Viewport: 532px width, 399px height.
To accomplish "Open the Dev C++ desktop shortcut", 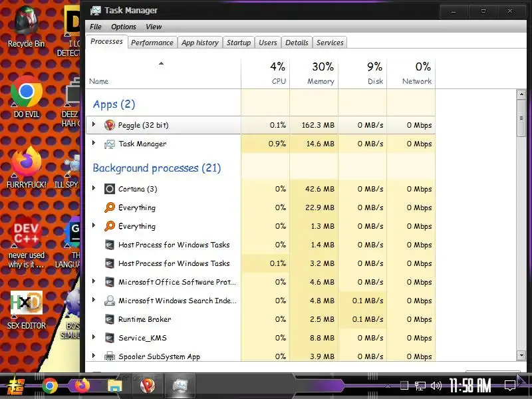I will (x=26, y=243).
